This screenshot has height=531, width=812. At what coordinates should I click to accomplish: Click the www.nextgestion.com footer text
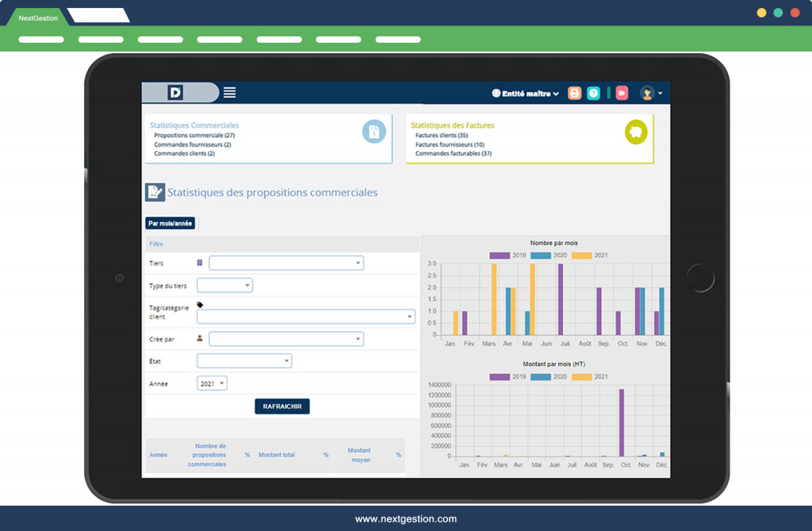tap(406, 519)
